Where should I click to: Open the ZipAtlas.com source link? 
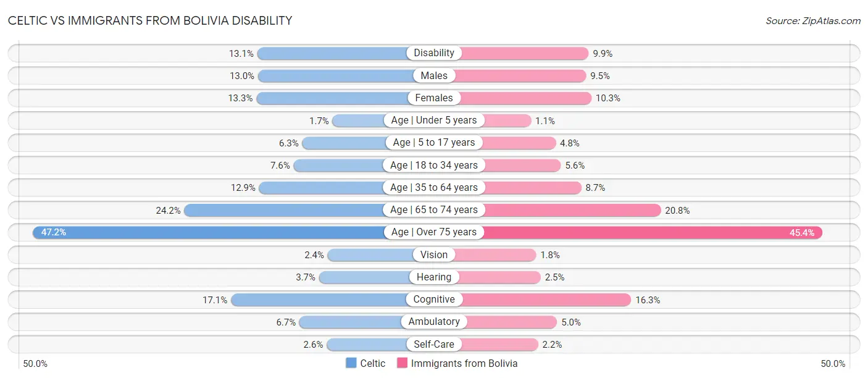[813, 20]
